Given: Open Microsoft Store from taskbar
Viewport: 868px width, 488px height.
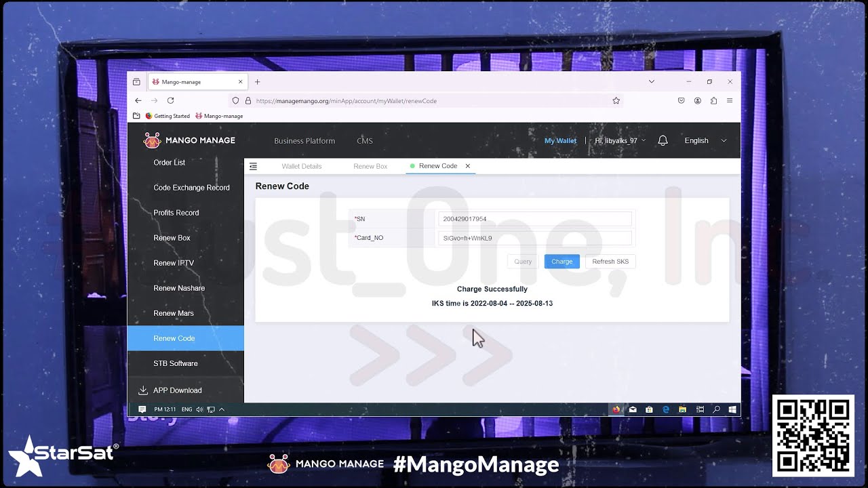Looking at the screenshot, I should coord(649,409).
